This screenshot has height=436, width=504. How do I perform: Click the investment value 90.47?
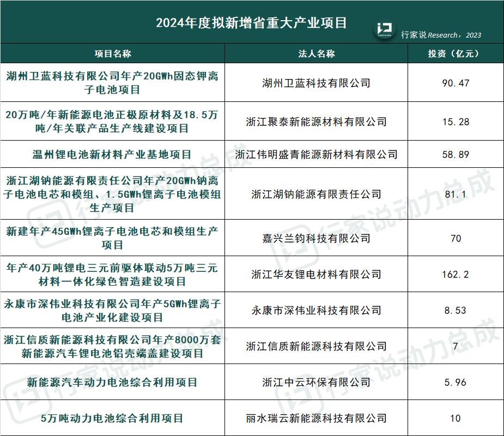point(456,83)
